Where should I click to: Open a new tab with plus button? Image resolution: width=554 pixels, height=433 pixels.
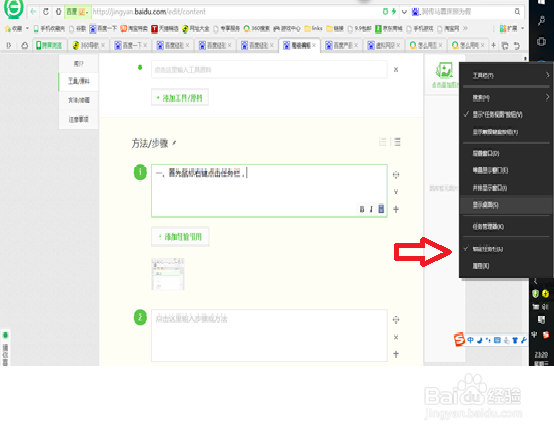tap(494, 45)
